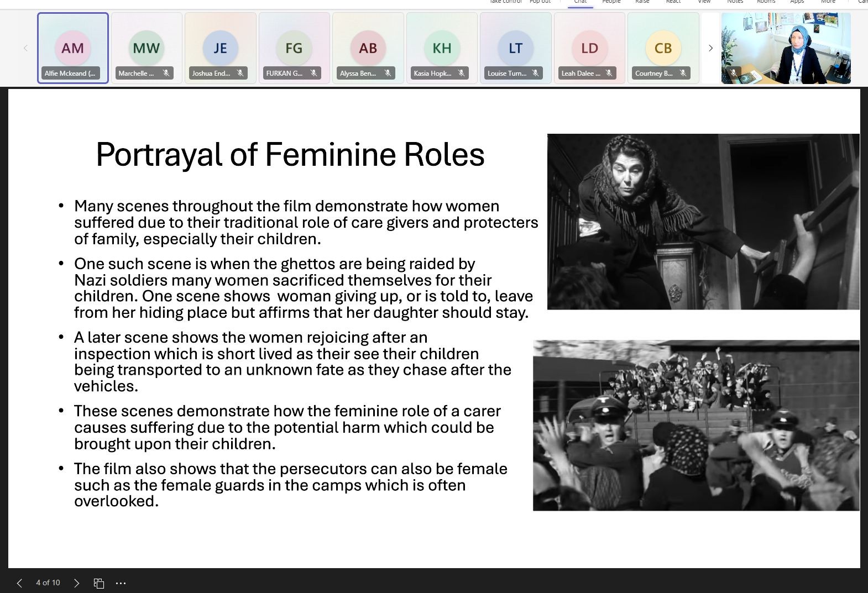
Task: Go to the previous slide with the left arrow
Action: (19, 583)
